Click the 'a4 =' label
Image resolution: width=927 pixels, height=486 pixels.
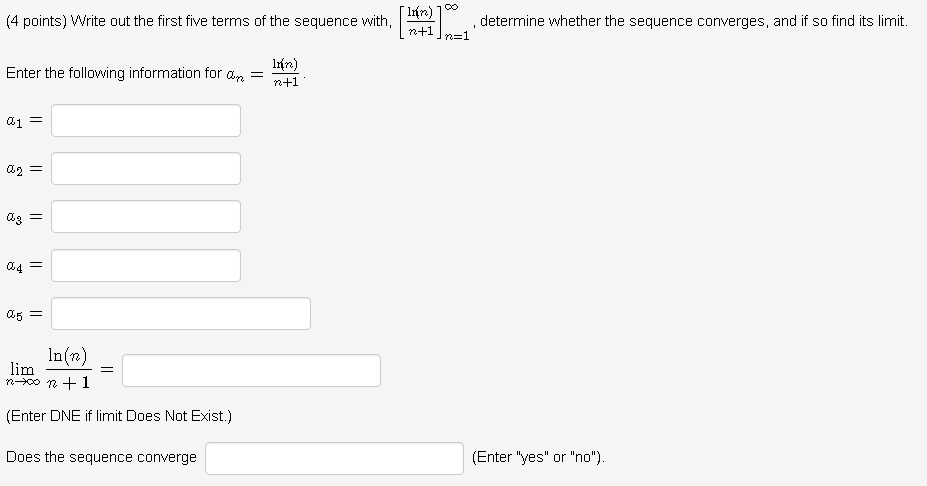21,265
